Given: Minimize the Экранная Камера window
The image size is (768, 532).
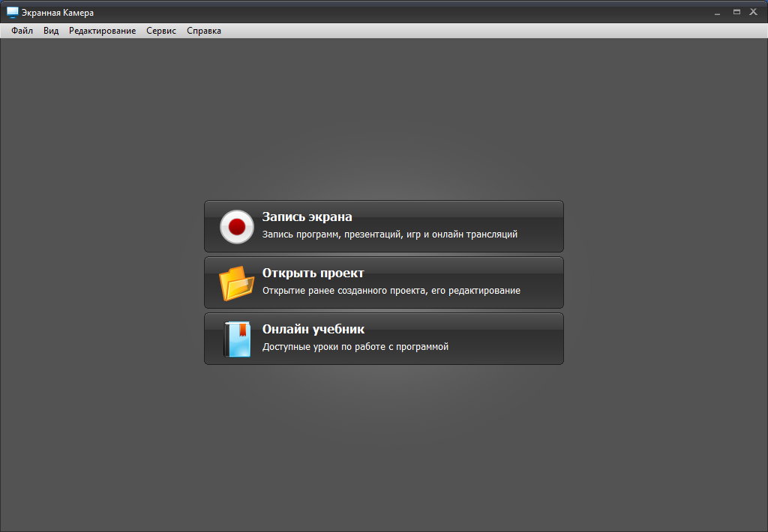Looking at the screenshot, I should pos(718,12).
